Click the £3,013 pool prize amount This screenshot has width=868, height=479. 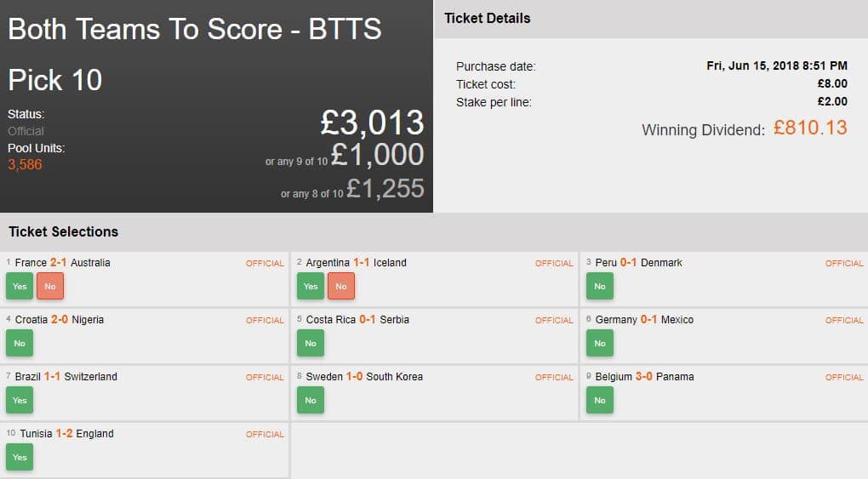372,123
